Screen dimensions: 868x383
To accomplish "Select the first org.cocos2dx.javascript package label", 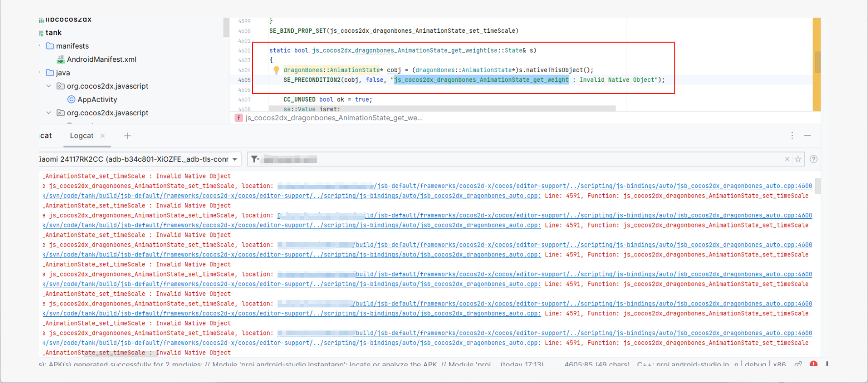I will (x=107, y=86).
